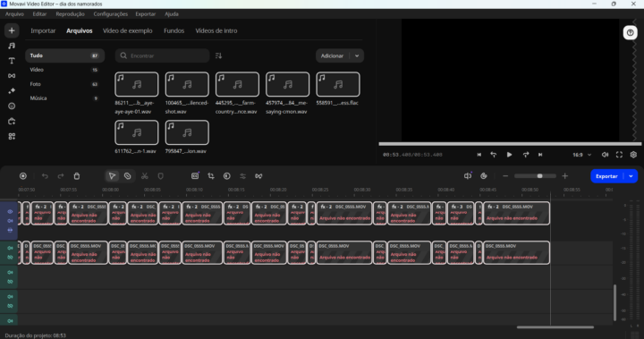Open the Stickers smiley sidebar icon
The image size is (644, 339).
pos(12,106)
